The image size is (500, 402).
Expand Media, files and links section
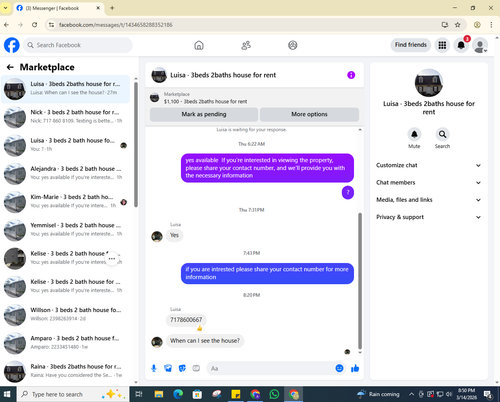point(428,200)
